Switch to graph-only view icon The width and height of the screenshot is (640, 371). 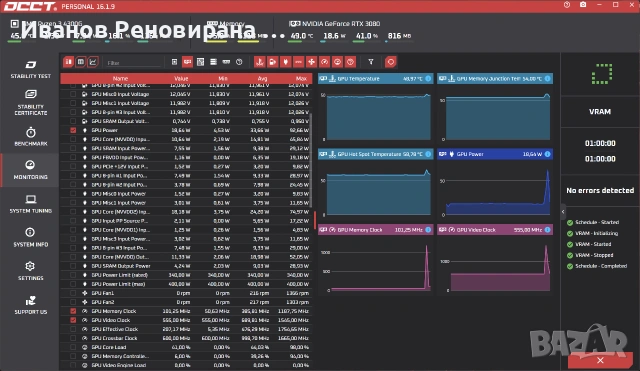pyautogui.click(x=93, y=62)
